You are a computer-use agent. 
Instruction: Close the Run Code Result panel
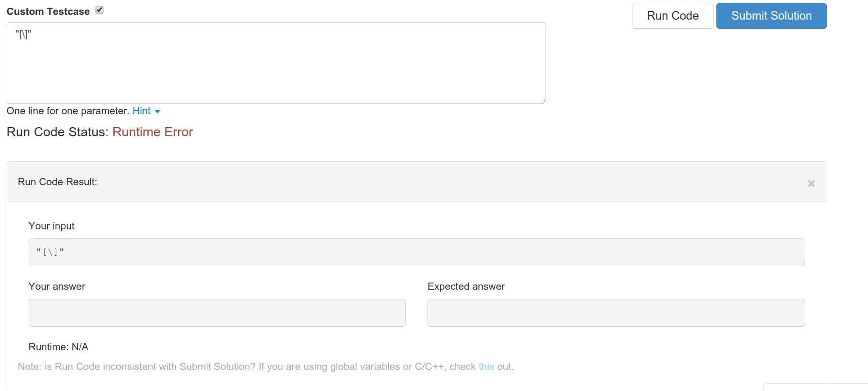(x=811, y=183)
